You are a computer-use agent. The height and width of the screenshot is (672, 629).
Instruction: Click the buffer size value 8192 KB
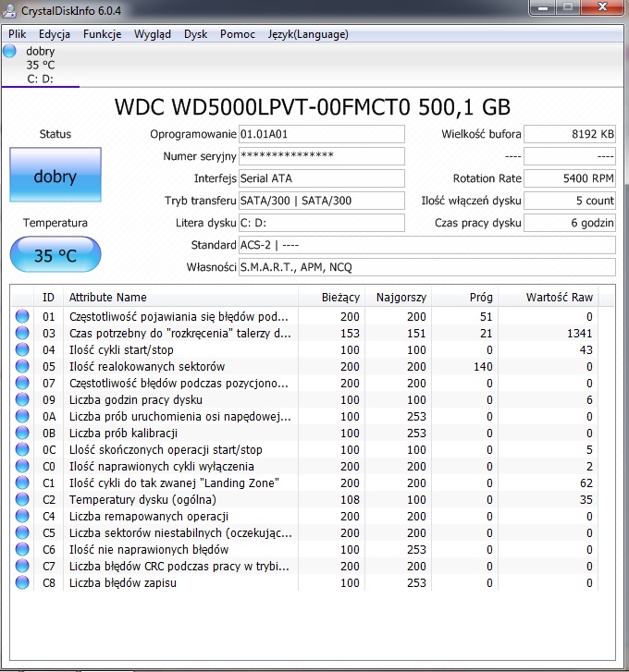(x=570, y=134)
